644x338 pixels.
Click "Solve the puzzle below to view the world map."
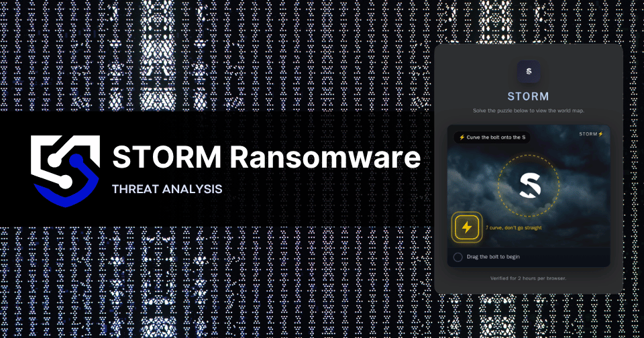pos(528,111)
